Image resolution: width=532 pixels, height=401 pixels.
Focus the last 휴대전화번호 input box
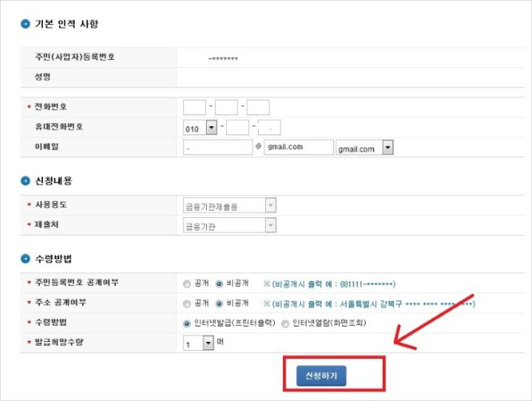coord(268,127)
